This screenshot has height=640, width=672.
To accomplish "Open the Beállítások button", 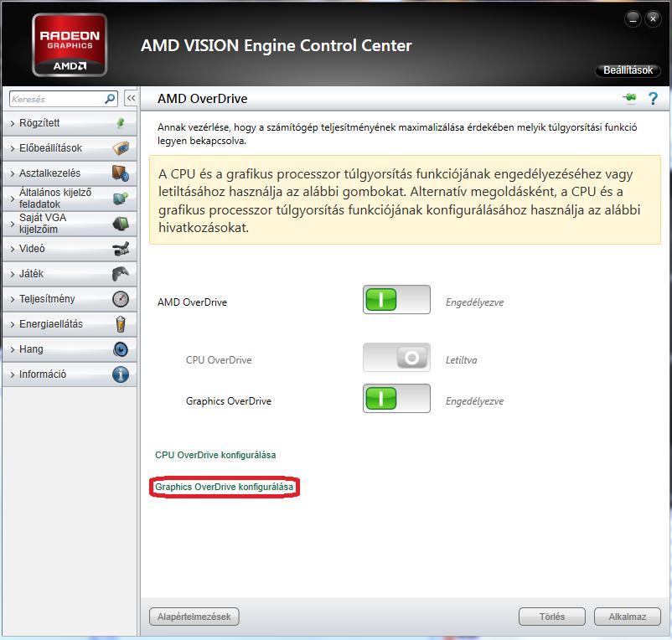I will click(x=628, y=70).
